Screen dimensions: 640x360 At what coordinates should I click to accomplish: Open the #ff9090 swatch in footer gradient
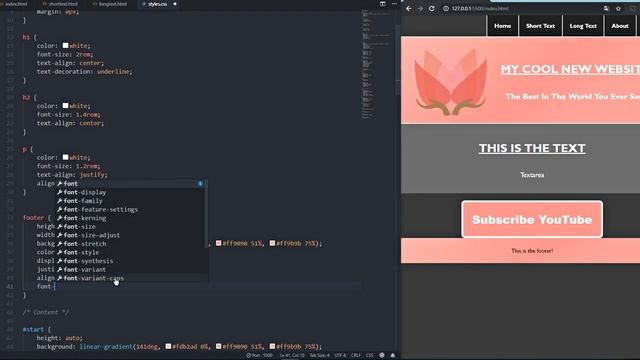coord(218,243)
